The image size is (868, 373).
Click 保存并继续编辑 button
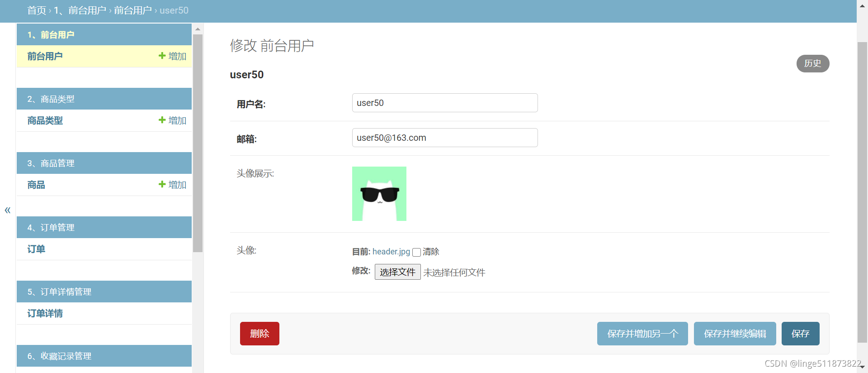(x=735, y=334)
